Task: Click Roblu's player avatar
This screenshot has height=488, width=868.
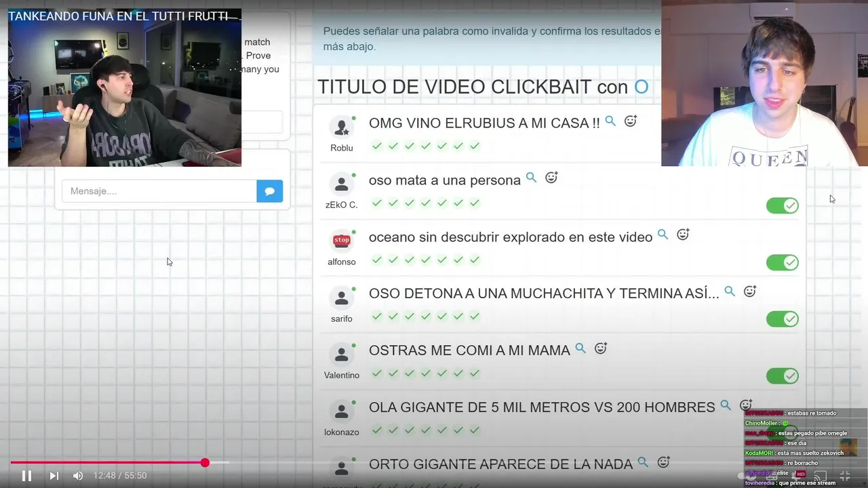Action: coord(342,127)
